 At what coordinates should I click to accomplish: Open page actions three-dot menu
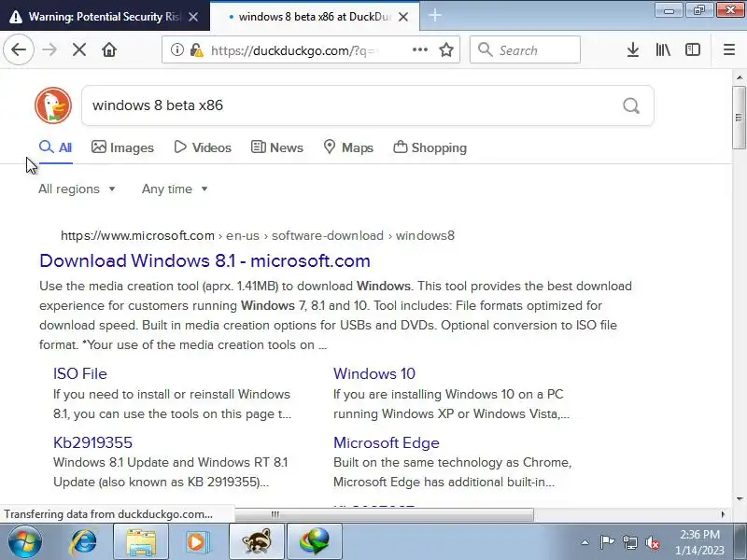click(419, 49)
